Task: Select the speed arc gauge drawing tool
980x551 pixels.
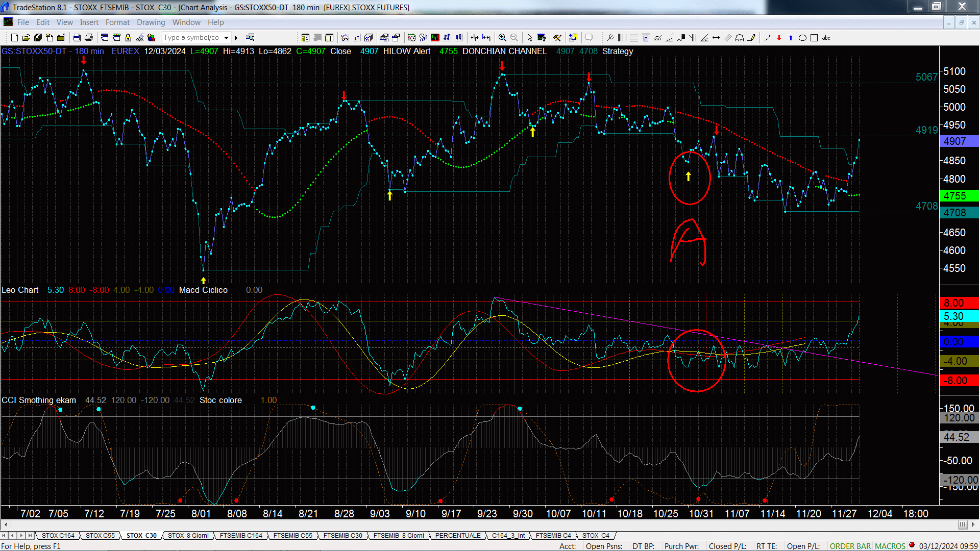Action: click(x=657, y=38)
